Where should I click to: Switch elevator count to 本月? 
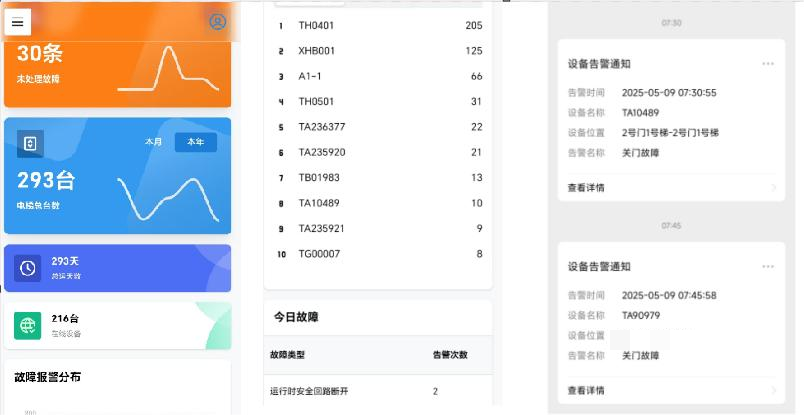tap(153, 142)
